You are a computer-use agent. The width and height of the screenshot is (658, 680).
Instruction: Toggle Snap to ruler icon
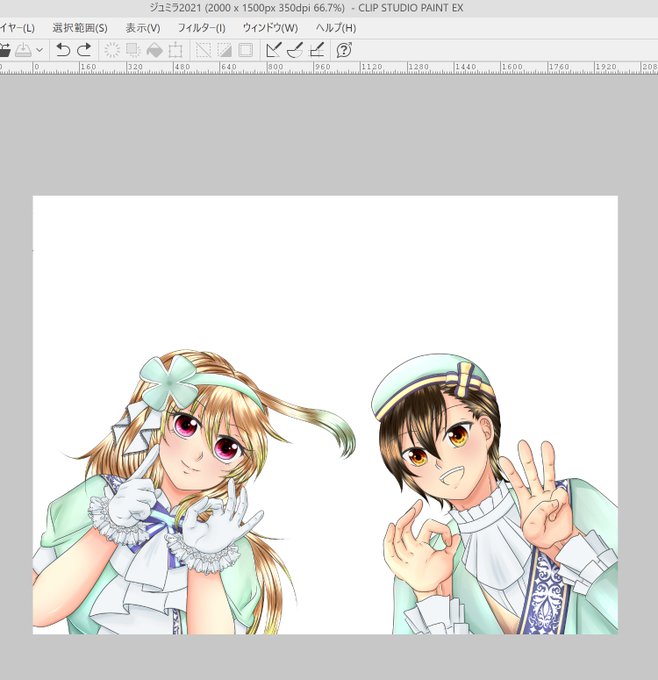(x=274, y=50)
